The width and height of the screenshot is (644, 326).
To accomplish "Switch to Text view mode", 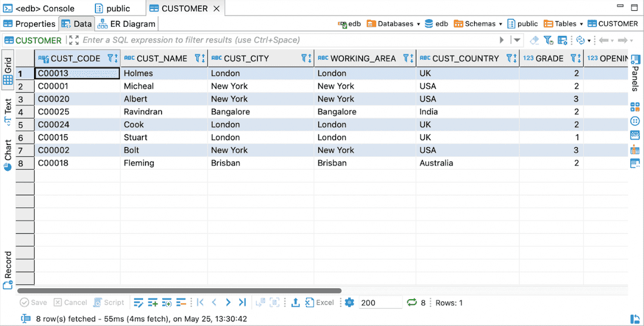I will pyautogui.click(x=8, y=109).
